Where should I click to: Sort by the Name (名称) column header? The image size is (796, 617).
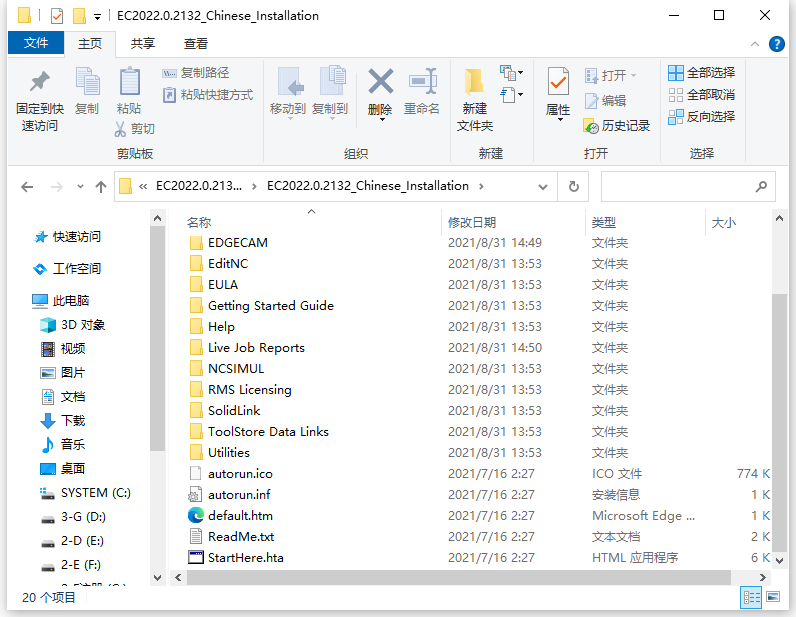pyautogui.click(x=198, y=222)
